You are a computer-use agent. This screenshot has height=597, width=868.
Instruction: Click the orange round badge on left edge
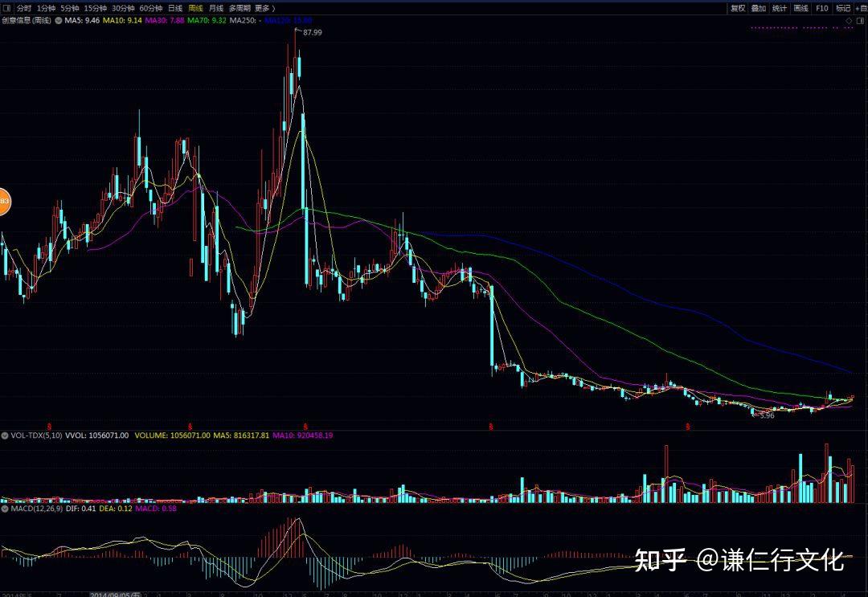point(3,201)
